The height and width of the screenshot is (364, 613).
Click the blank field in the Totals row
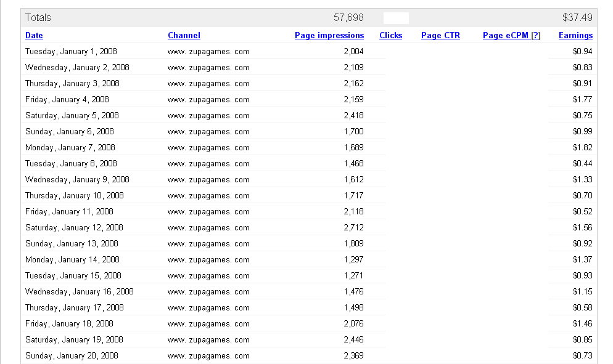(396, 17)
